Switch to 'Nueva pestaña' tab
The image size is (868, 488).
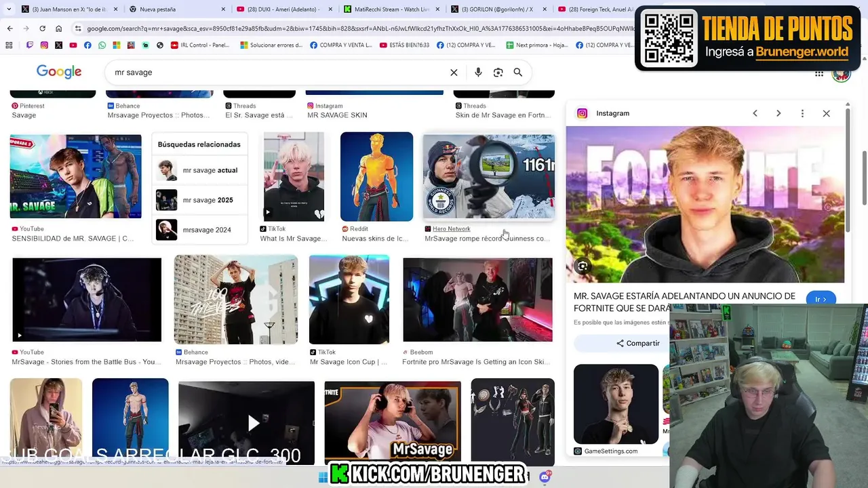point(176,9)
